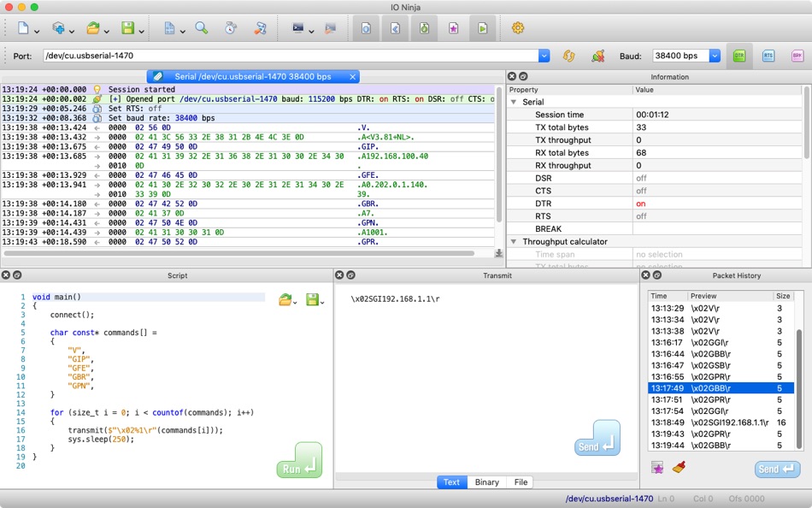
Task: Float the Information pane with its round icon
Action: click(524, 76)
